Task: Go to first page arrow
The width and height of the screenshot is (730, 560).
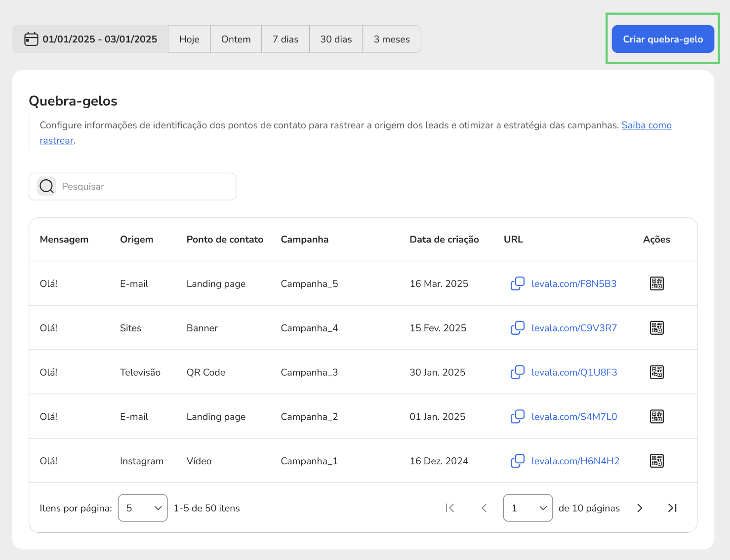Action: (449, 508)
